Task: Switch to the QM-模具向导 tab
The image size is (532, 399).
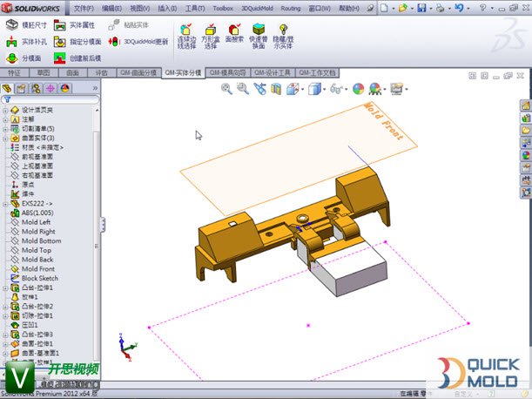Action: (230, 72)
